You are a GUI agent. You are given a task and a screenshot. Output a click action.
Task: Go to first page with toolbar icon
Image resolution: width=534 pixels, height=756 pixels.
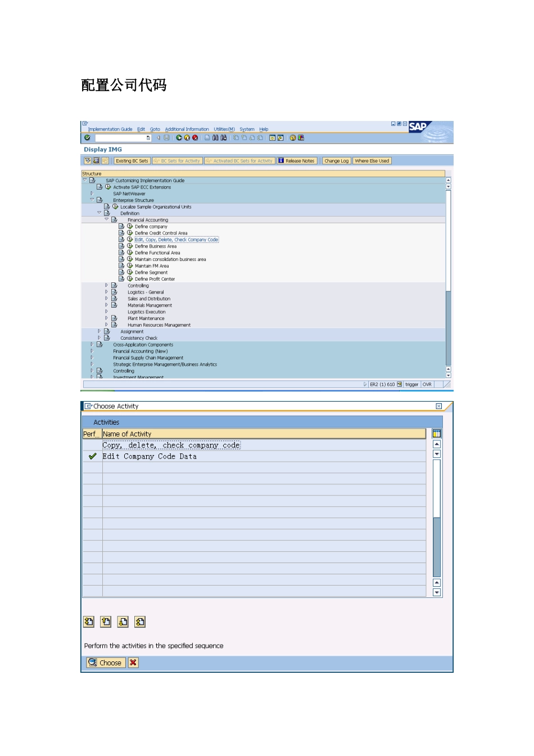click(x=236, y=137)
